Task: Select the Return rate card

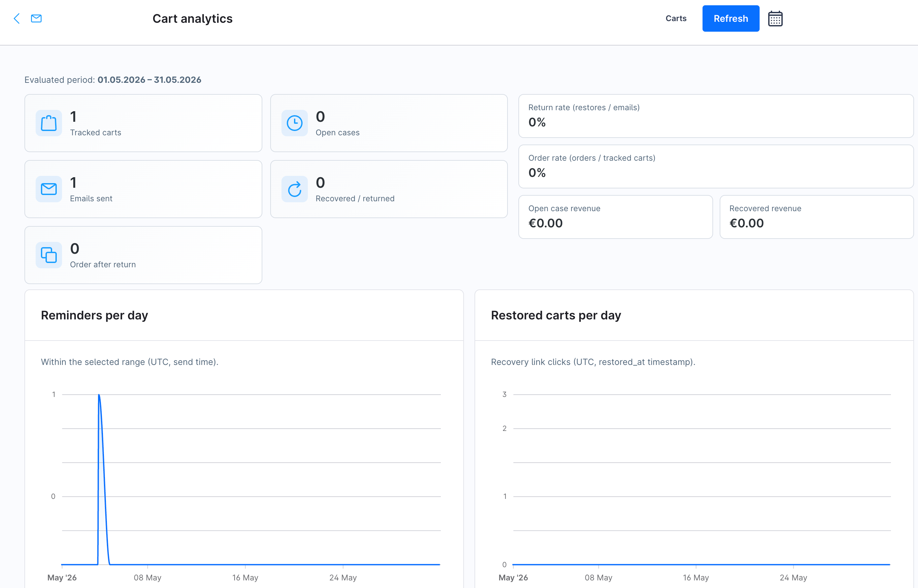Action: (x=716, y=116)
